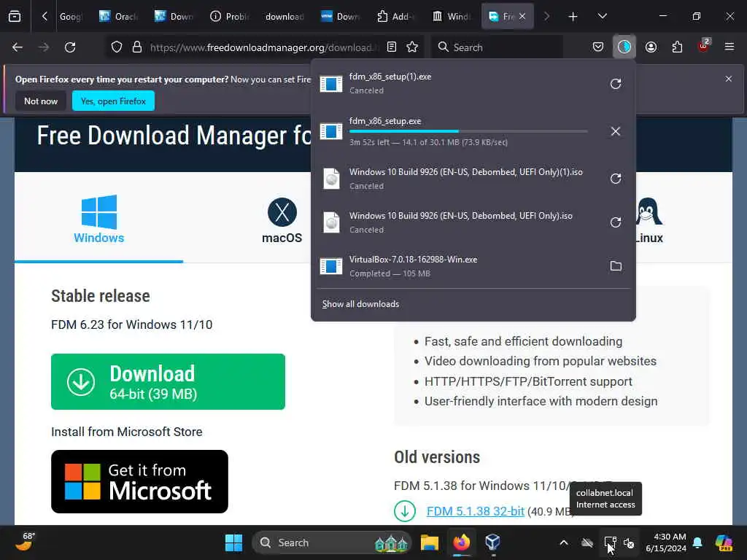Select the macOS platform tab

[282, 220]
